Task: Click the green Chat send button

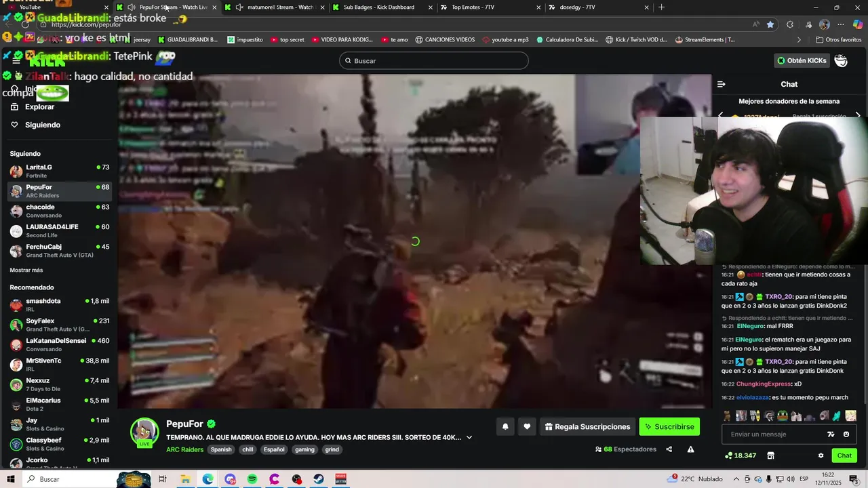Action: coord(844,455)
